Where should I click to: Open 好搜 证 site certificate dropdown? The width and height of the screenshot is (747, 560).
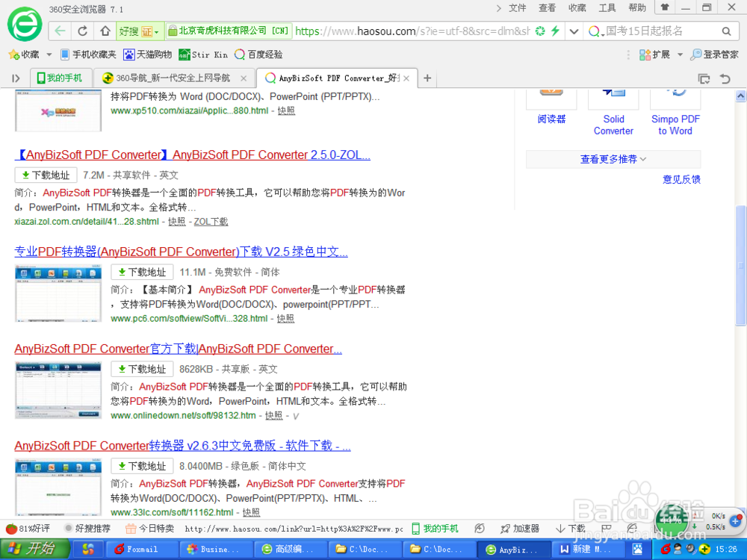click(140, 31)
